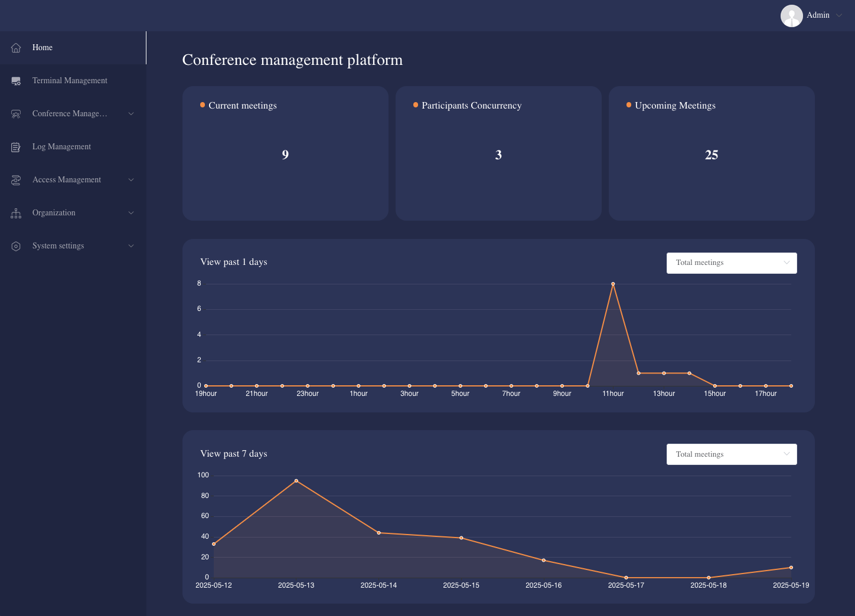Viewport: 855px width, 616px height.
Task: Click the Admin profile avatar
Action: tap(792, 15)
